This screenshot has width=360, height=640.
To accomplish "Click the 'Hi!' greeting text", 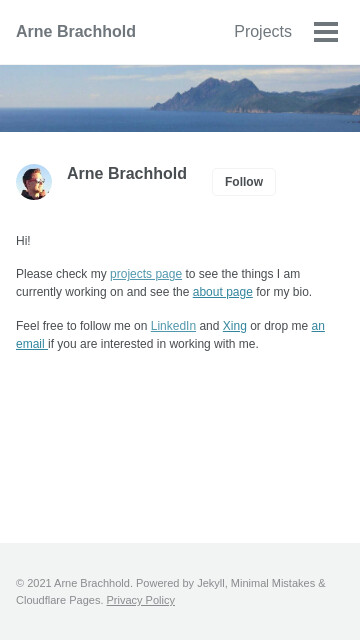I will coord(23,241).
